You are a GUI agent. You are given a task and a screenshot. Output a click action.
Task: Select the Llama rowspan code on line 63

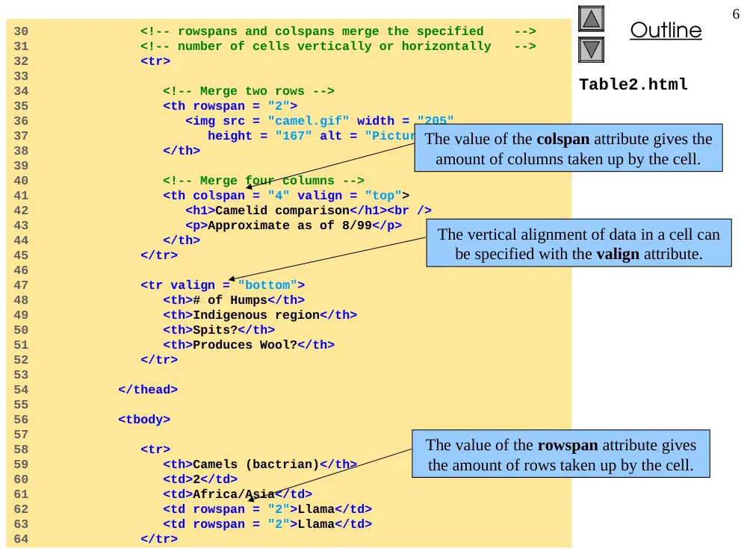(x=267, y=524)
